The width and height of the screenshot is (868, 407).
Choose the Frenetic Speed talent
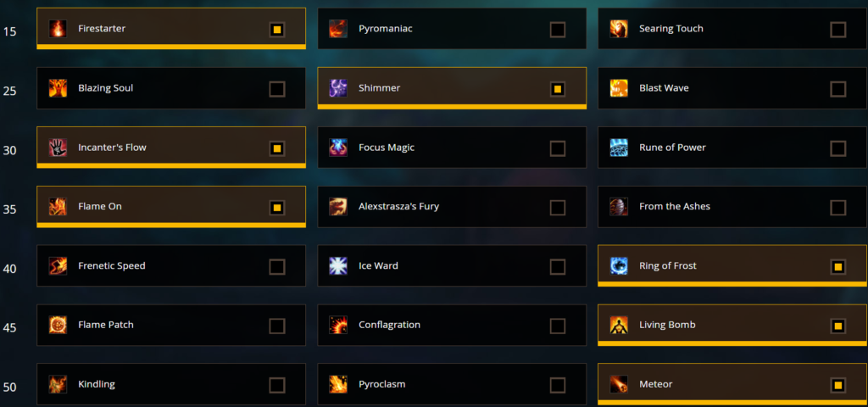171,265
